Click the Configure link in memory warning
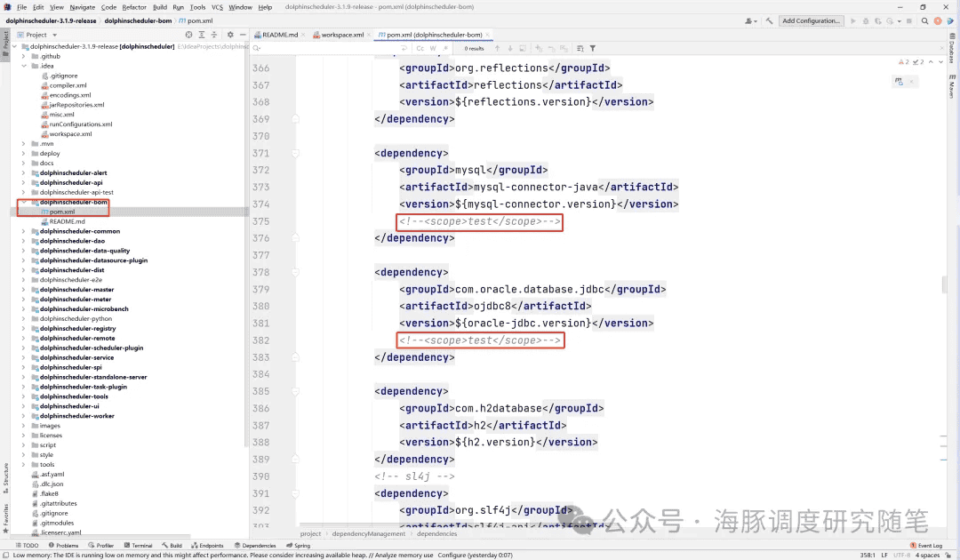Screen dimensions: 960x560 (447, 554)
